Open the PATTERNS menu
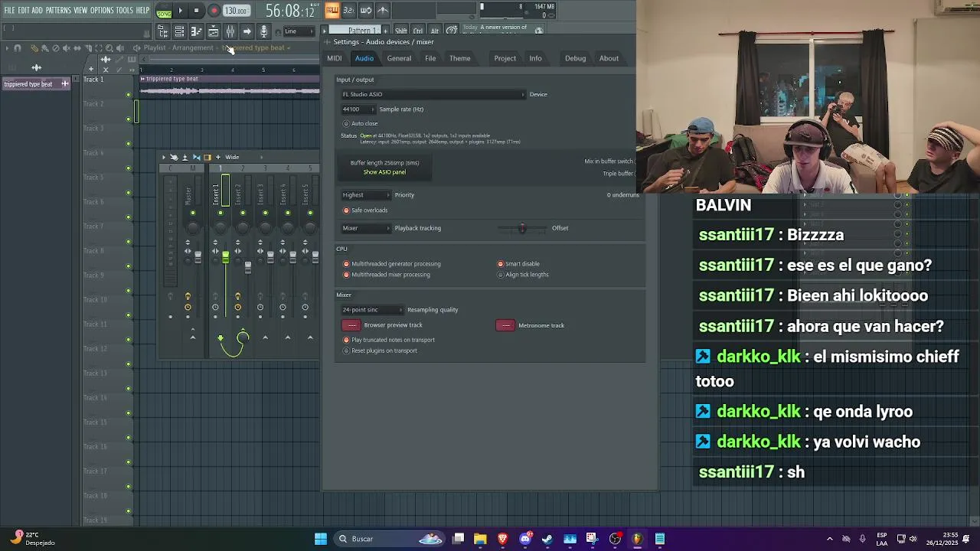This screenshot has width=980, height=551. click(x=58, y=11)
